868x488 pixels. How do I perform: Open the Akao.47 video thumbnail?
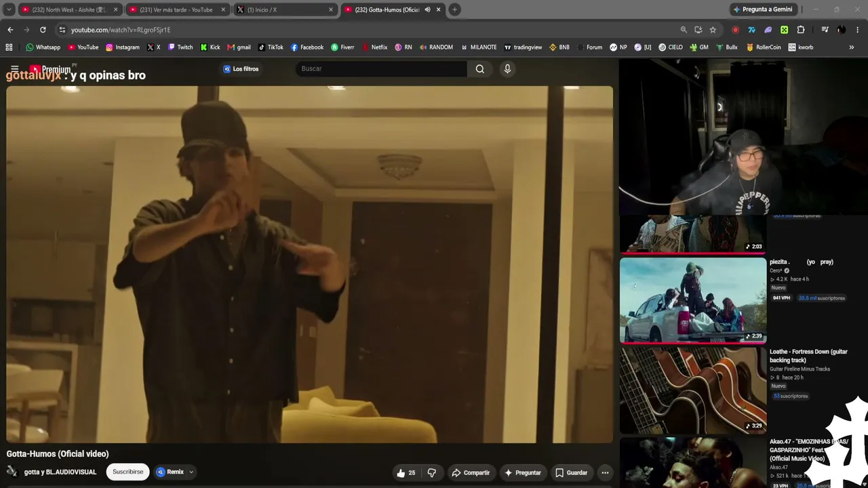coord(693,463)
